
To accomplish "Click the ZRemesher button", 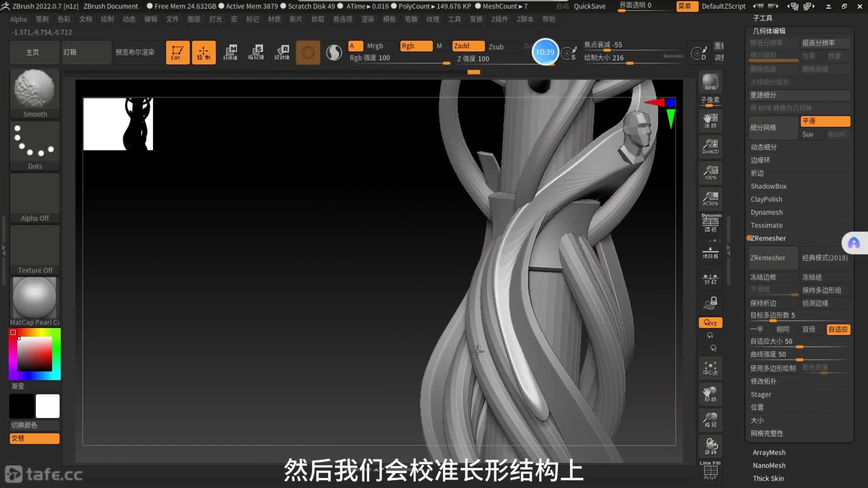I will tap(773, 258).
